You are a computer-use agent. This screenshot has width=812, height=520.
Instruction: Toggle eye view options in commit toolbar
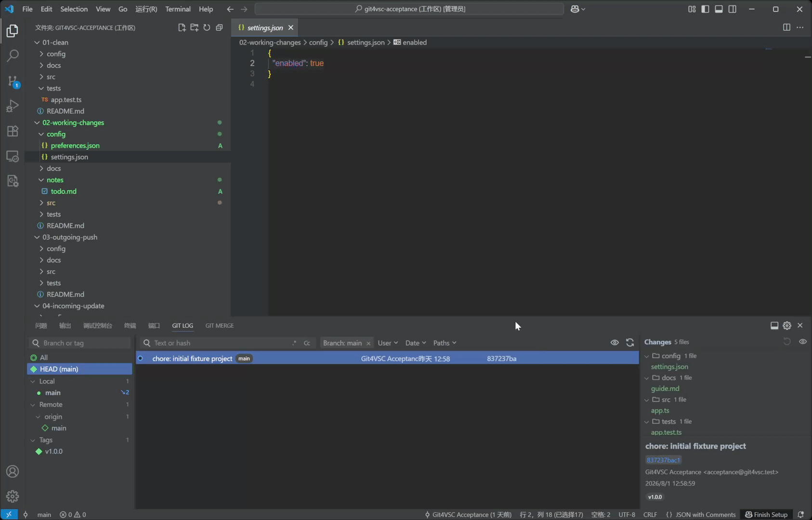click(x=615, y=342)
